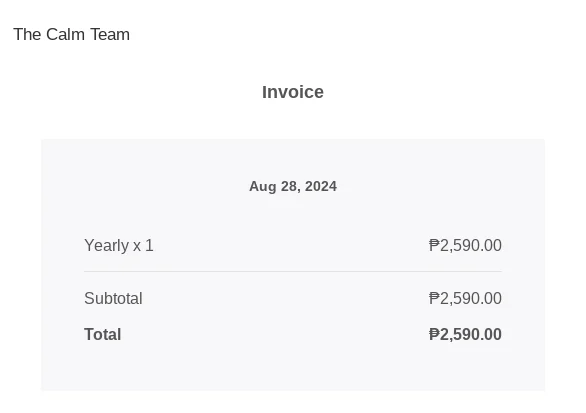Screen dimensions: 586x413
Task: Select the Subtotal amount ₱2,590.00
Action: coord(465,298)
